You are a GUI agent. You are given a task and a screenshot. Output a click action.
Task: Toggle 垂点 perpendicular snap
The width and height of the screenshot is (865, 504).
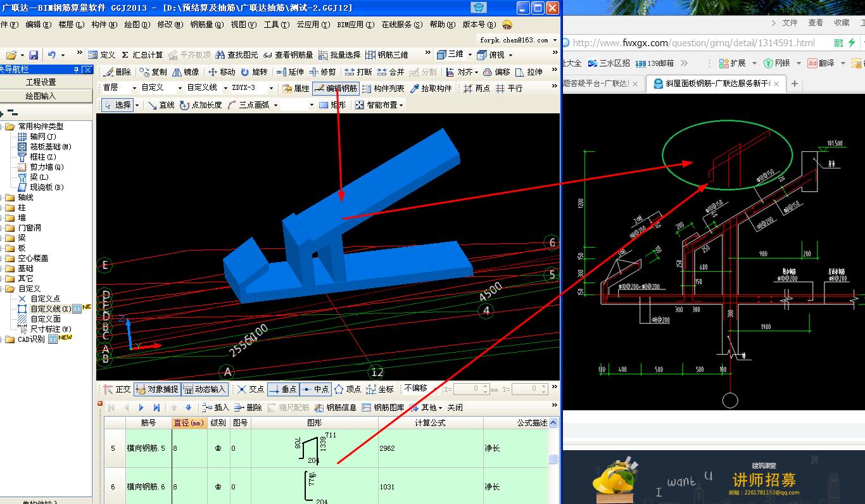[283, 389]
